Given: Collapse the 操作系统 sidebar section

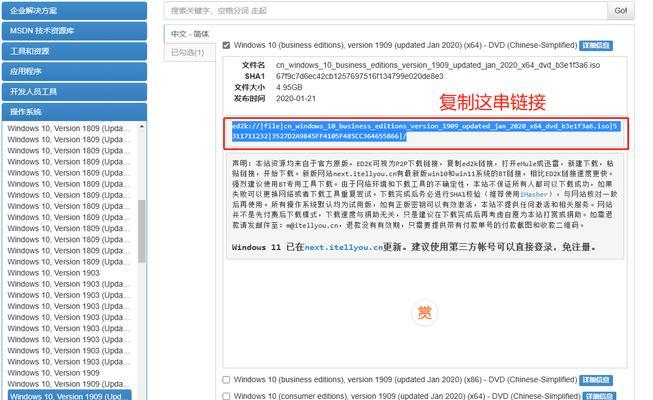Looking at the screenshot, I should coord(74,112).
